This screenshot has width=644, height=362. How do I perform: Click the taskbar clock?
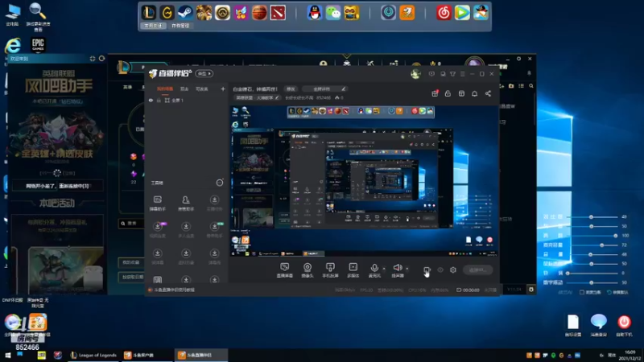pyautogui.click(x=630, y=355)
